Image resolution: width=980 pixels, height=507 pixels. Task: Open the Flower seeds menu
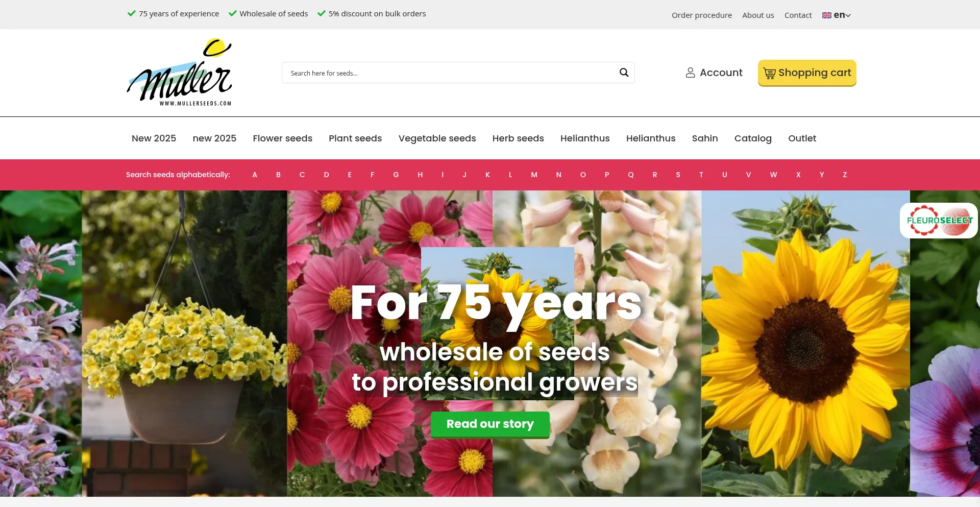(282, 138)
